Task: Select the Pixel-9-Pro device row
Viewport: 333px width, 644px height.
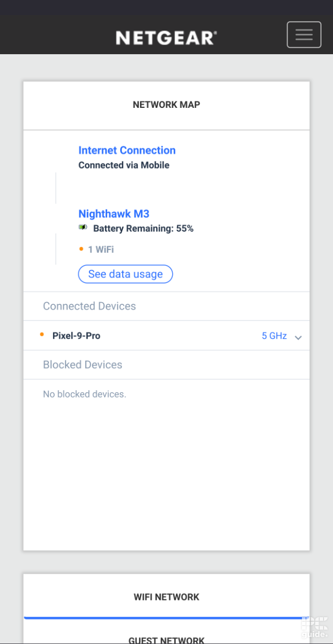Action: pos(76,335)
